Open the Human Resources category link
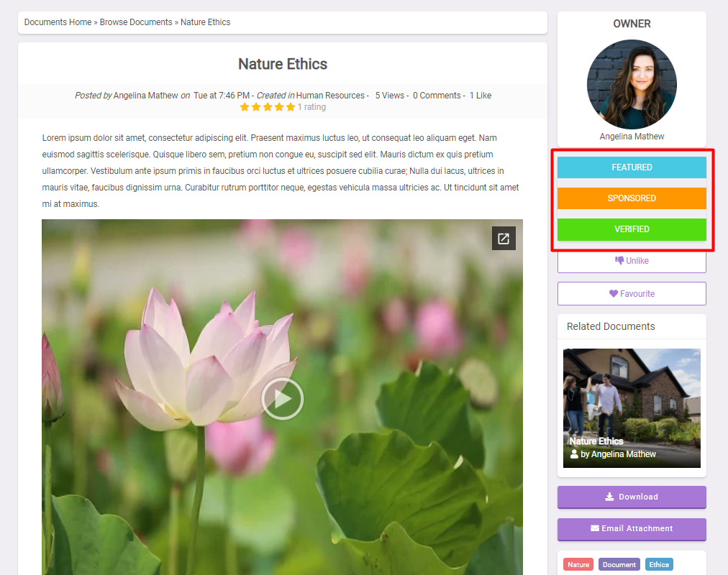This screenshot has width=728, height=575. click(331, 96)
